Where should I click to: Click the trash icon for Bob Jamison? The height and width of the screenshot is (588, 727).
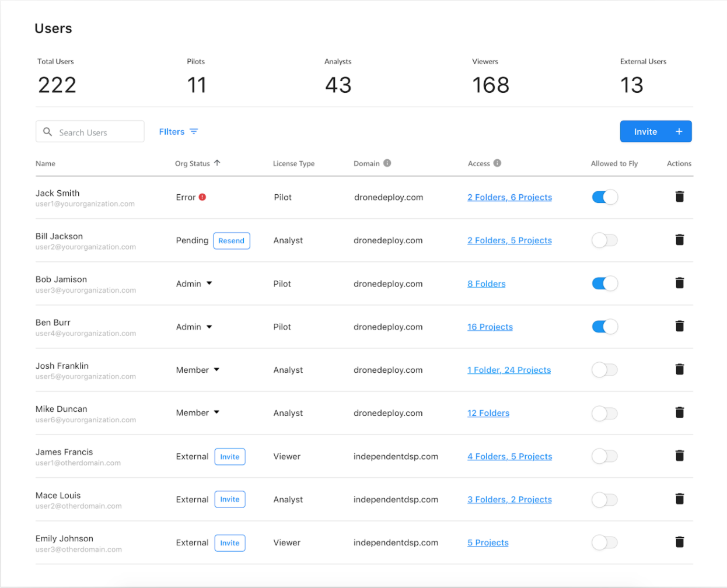(679, 283)
